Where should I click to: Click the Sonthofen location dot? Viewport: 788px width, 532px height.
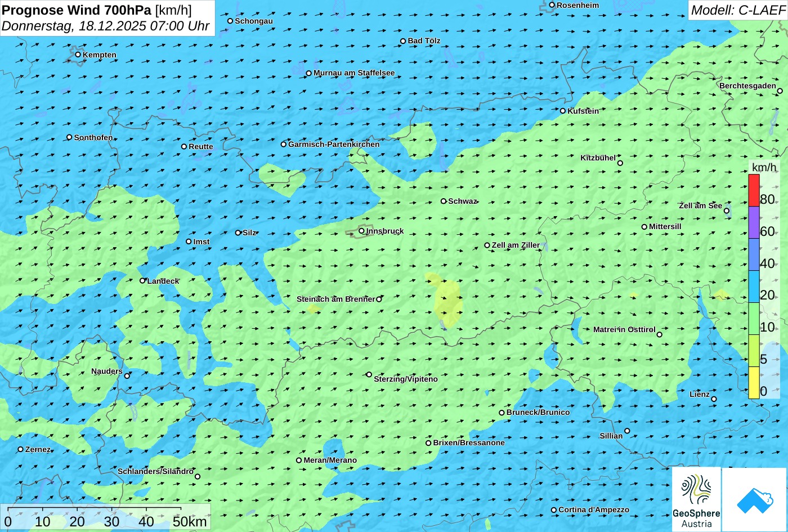tap(69, 137)
